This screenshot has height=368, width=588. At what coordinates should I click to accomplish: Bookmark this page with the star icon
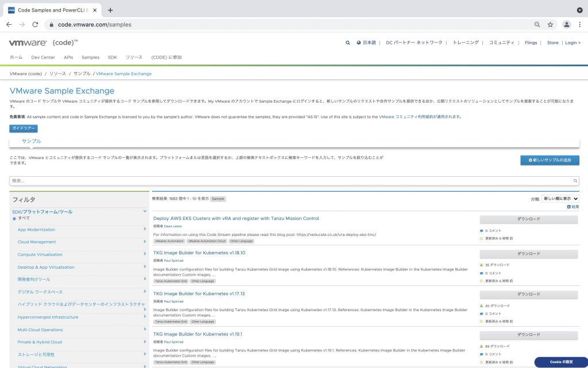tap(550, 25)
